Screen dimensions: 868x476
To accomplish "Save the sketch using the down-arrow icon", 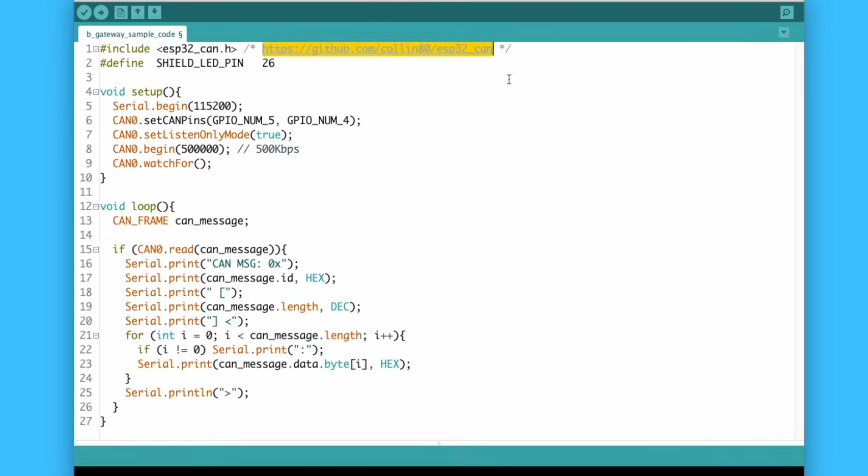I will coord(155,12).
